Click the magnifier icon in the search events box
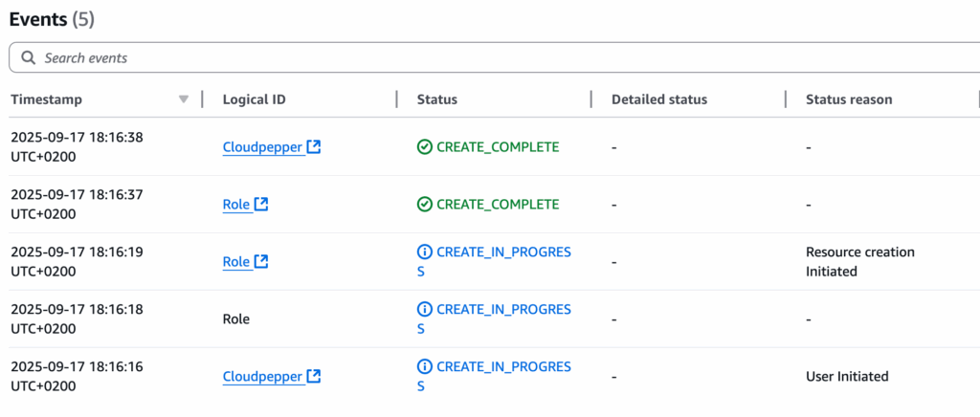Viewport: 980px width, 417px height. [28, 58]
